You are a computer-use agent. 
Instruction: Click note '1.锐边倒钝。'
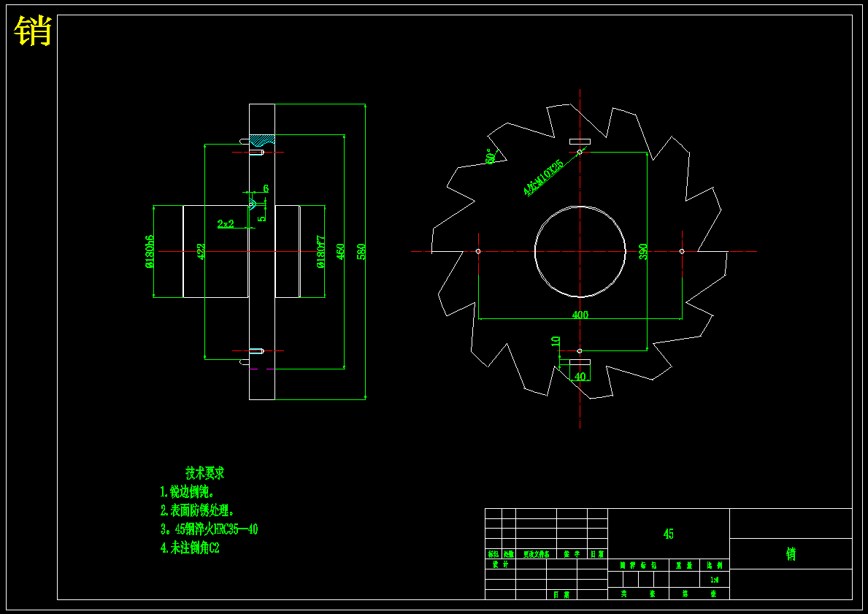pyautogui.click(x=187, y=491)
